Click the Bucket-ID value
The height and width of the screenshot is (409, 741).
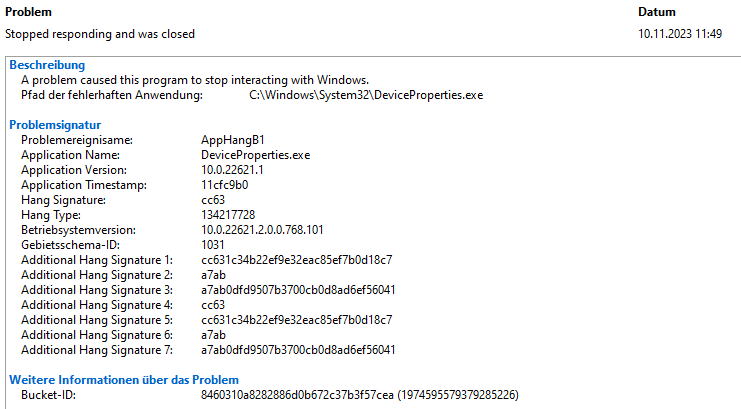pos(360,395)
